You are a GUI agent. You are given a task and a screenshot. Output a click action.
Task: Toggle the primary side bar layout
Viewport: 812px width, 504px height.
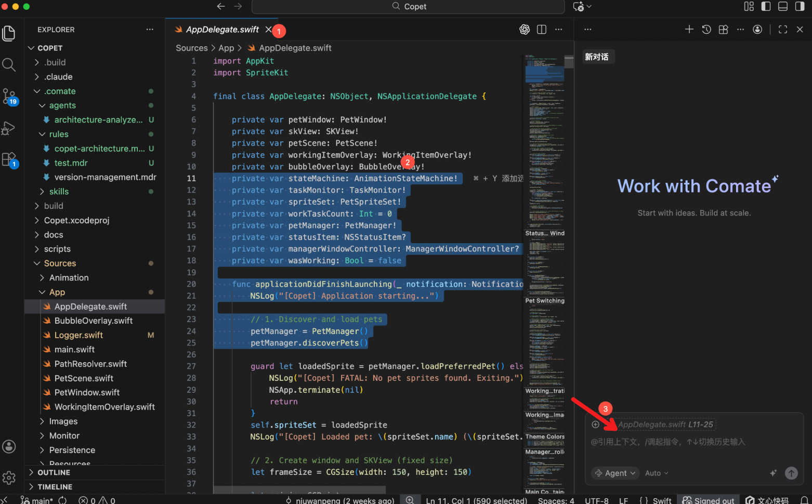tap(766, 6)
